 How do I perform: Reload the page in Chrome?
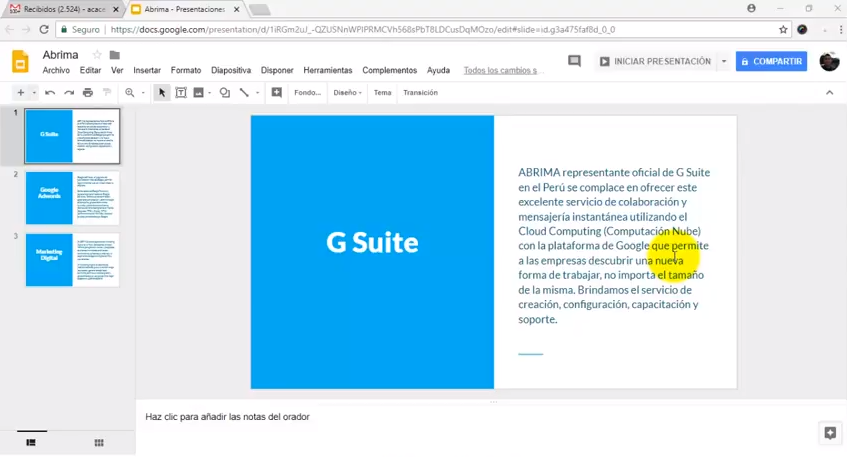tap(44, 29)
